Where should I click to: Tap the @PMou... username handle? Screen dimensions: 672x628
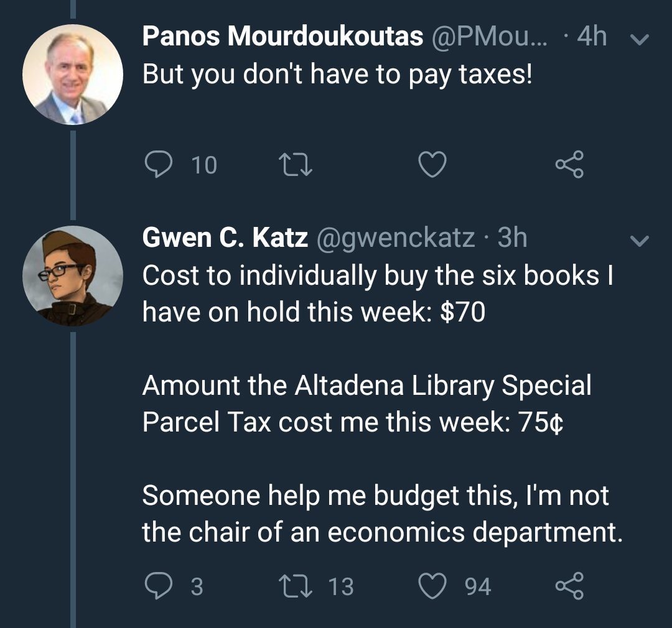[x=489, y=37]
